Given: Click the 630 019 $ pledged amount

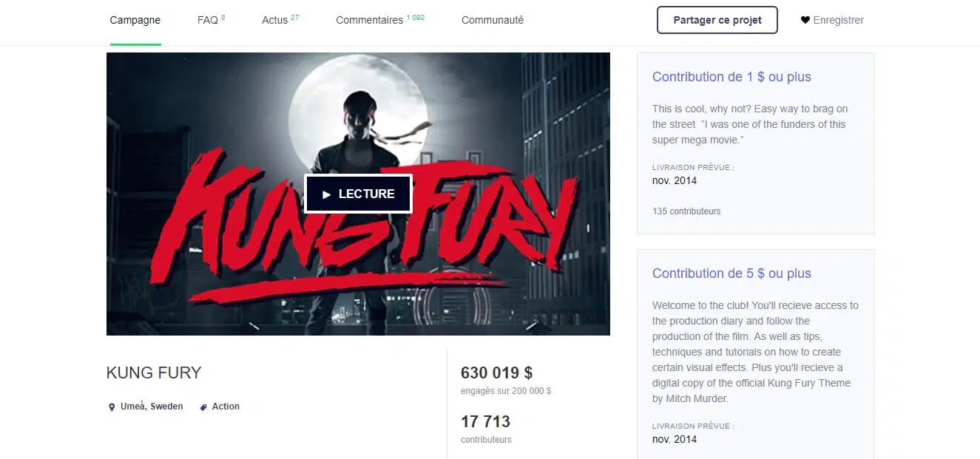Looking at the screenshot, I should (496, 373).
